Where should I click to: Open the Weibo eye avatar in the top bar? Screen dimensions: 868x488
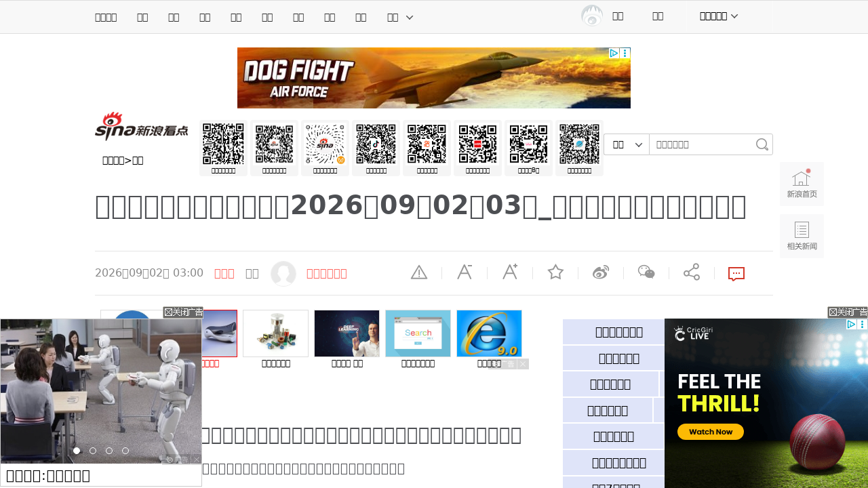pos(592,16)
